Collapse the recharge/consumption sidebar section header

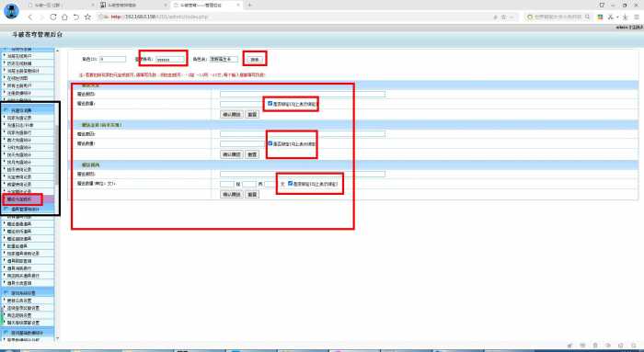pos(28,110)
